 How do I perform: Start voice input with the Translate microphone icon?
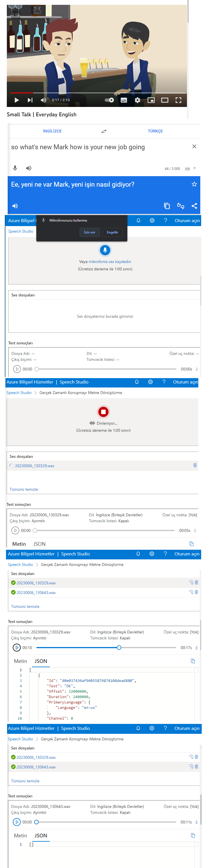point(16,168)
